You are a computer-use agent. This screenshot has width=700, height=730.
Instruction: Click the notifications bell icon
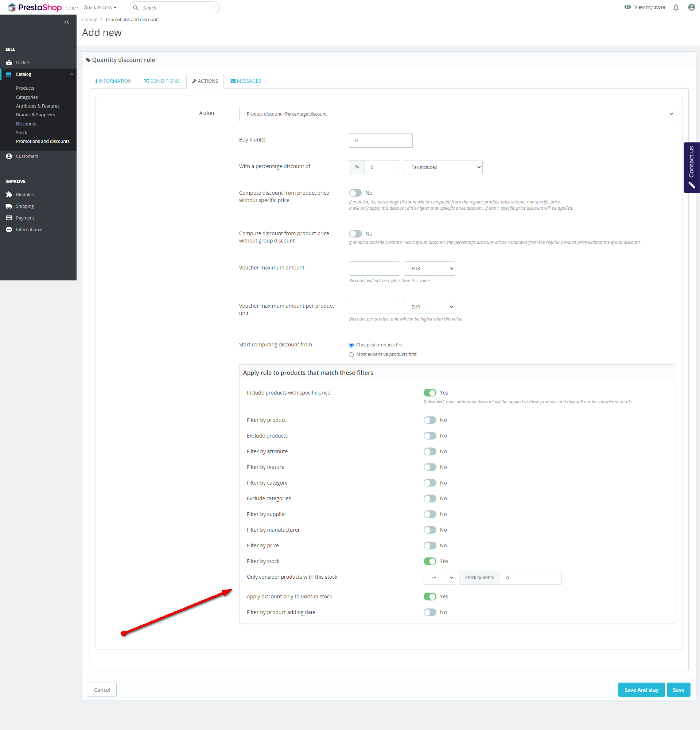pyautogui.click(x=676, y=7)
